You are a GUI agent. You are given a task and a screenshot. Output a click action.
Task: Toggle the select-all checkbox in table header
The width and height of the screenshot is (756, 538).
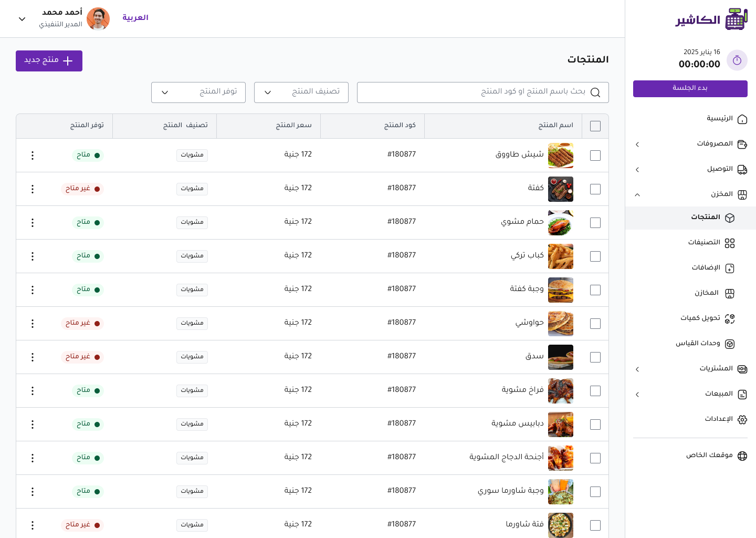tap(595, 126)
